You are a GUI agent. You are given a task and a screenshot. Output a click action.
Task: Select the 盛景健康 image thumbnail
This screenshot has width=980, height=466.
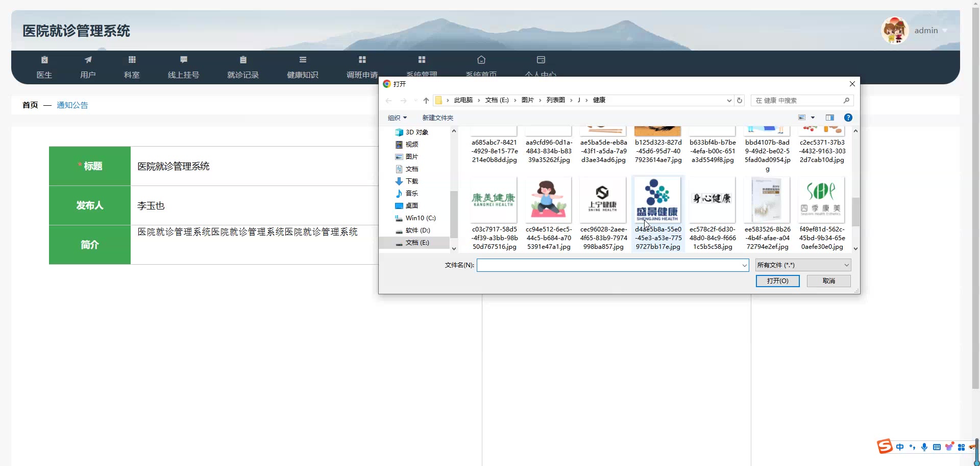tap(658, 200)
